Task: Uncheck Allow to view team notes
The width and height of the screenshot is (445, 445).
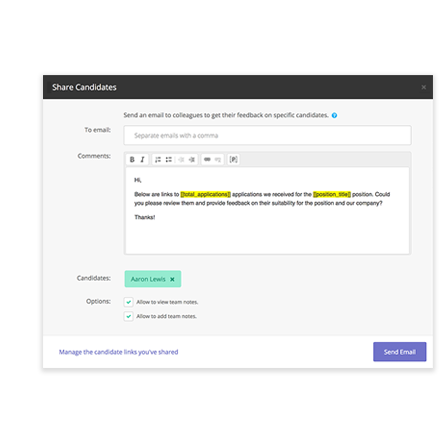Action: [129, 302]
